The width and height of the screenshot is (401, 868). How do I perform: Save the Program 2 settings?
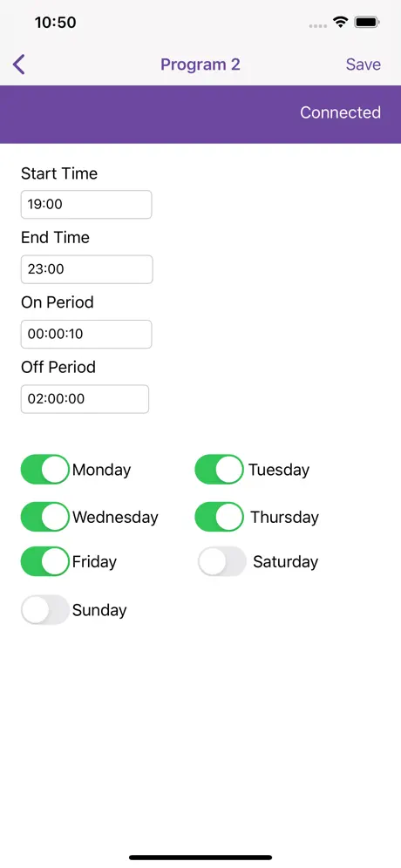click(364, 64)
